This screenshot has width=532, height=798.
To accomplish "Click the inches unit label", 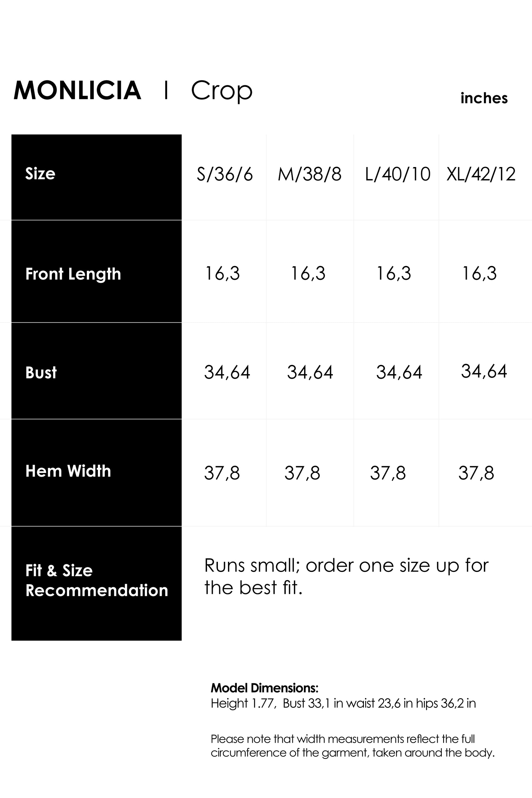I will point(484,98).
